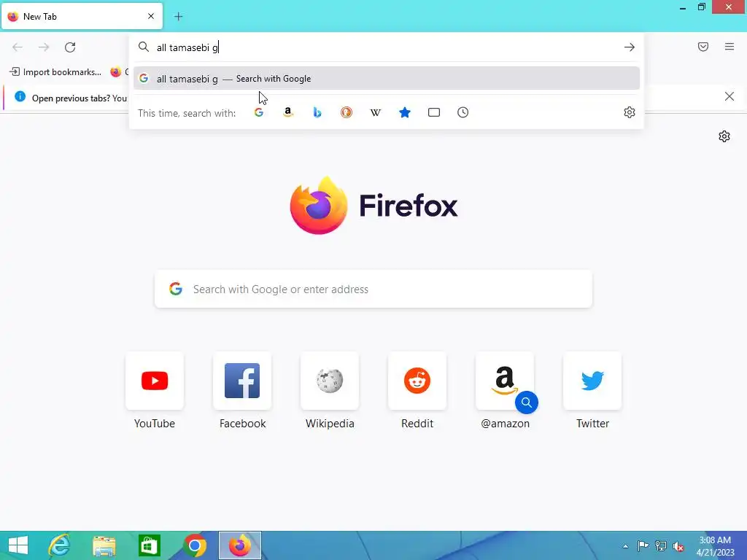This screenshot has height=560, width=747.
Task: Click the Google one-off search icon
Action: (259, 112)
